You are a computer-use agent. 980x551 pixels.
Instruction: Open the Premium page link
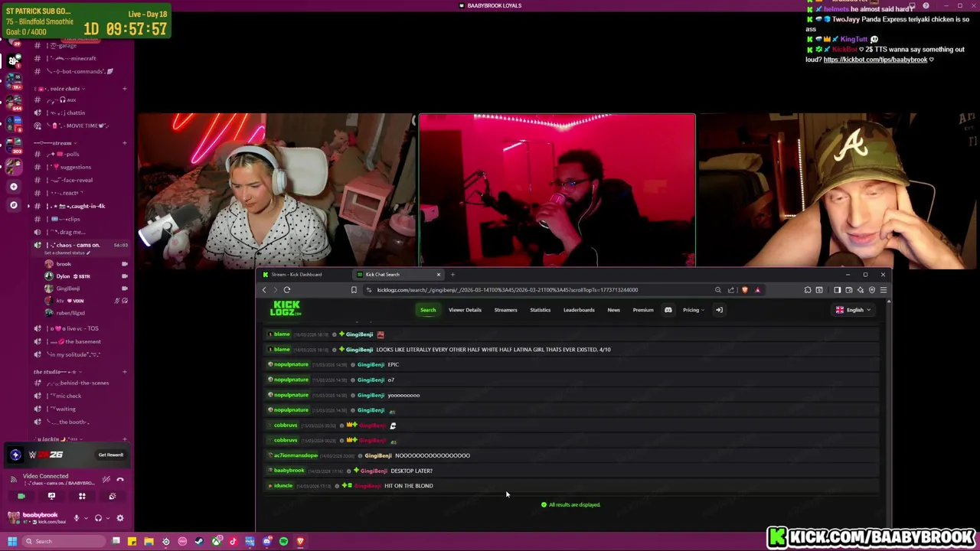coord(643,310)
